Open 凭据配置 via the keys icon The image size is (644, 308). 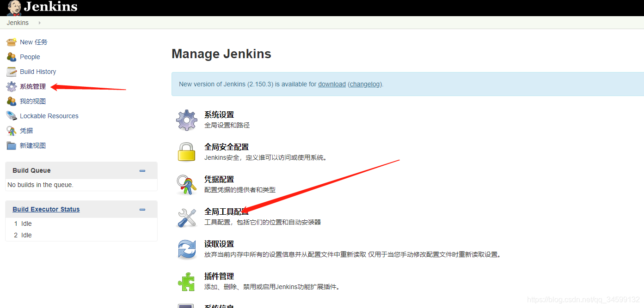coord(186,184)
